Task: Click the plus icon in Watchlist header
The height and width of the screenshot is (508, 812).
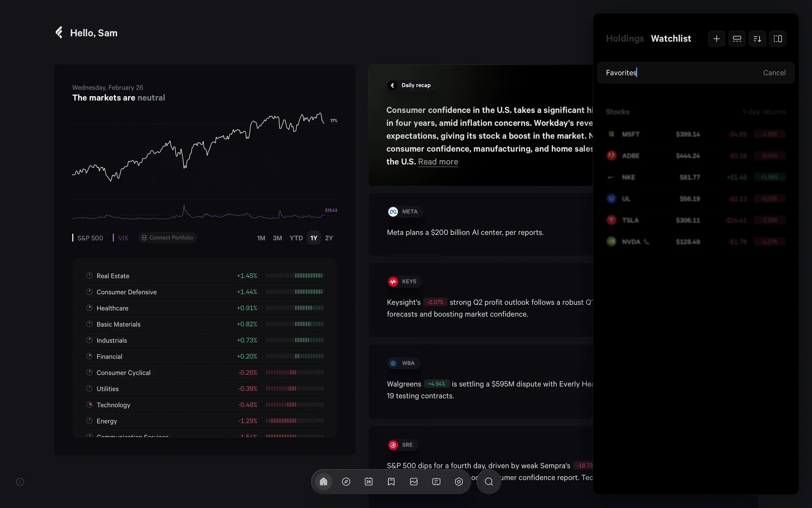Action: [x=716, y=39]
